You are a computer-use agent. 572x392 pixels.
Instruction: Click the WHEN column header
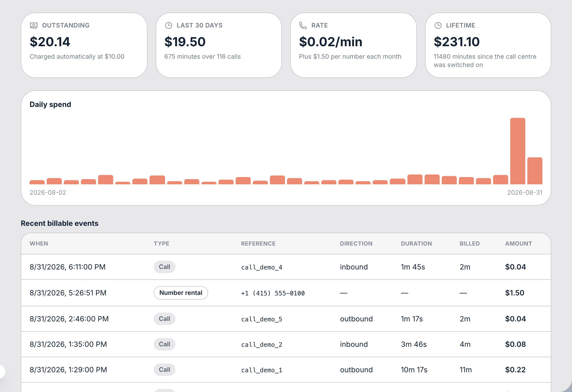pos(39,244)
